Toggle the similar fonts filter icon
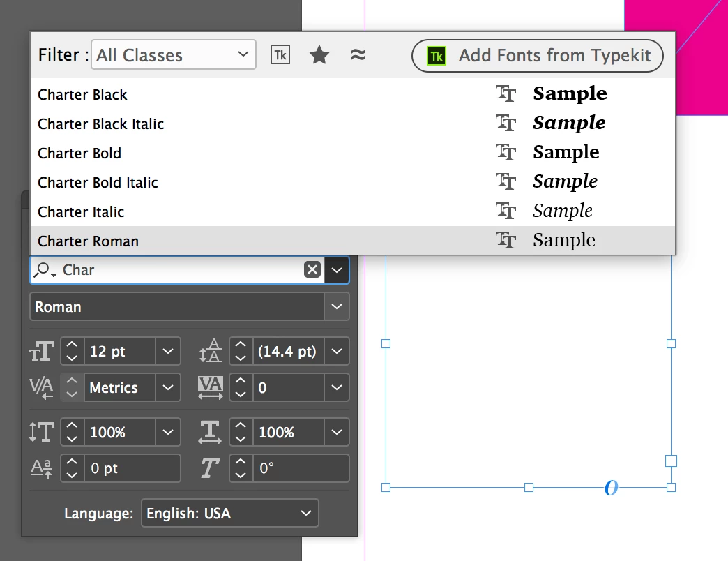 pos(358,55)
